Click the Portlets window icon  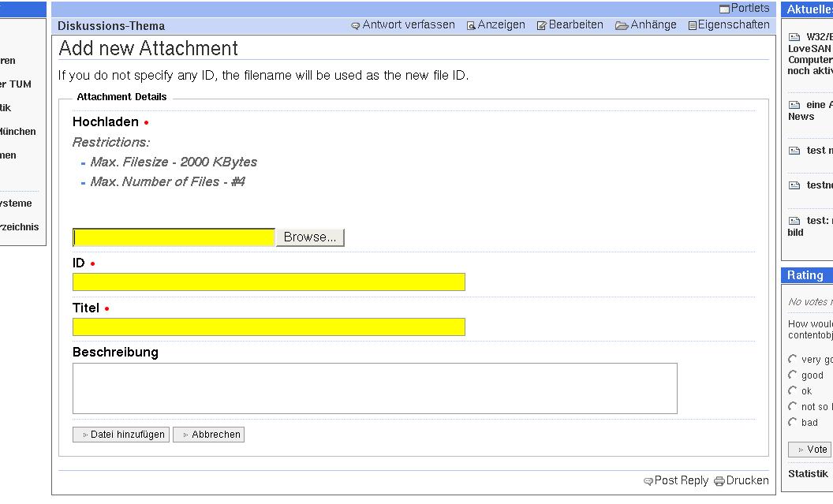click(724, 9)
